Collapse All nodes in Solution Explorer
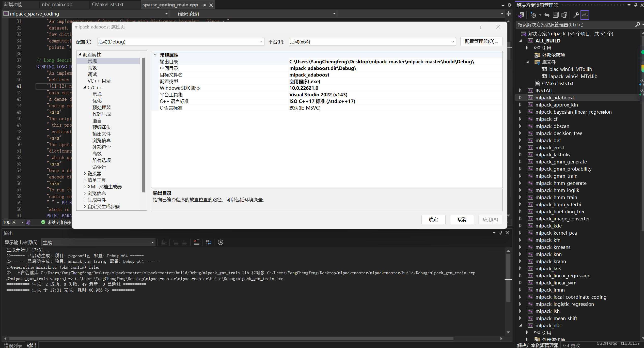Screen dimensions: 644x348 (556, 15)
